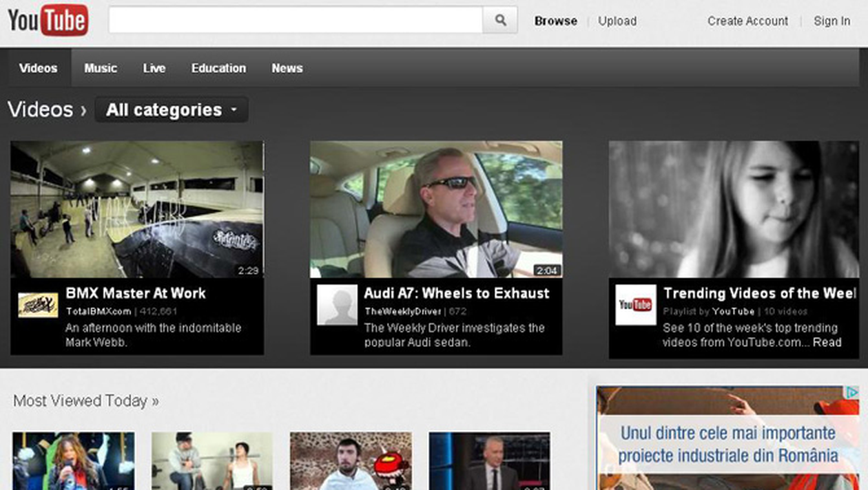Expand the All categories dropdown
The height and width of the screenshot is (490, 868).
click(x=172, y=110)
